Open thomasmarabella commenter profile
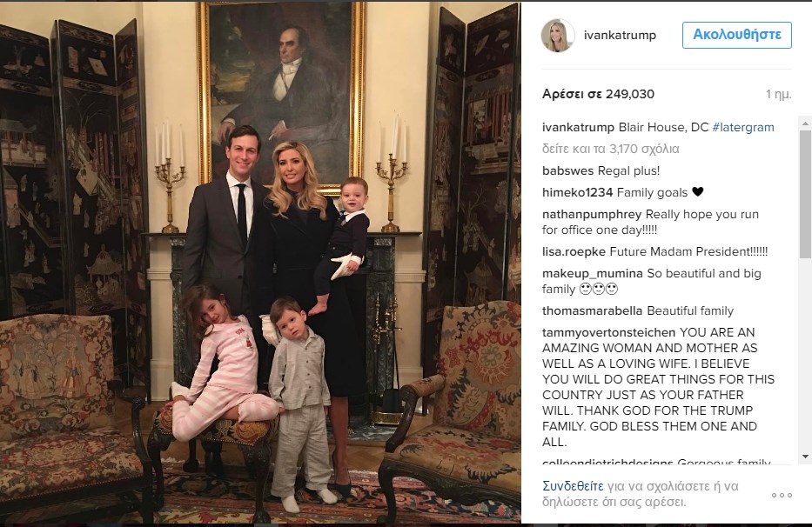812x527 pixels. coord(593,310)
